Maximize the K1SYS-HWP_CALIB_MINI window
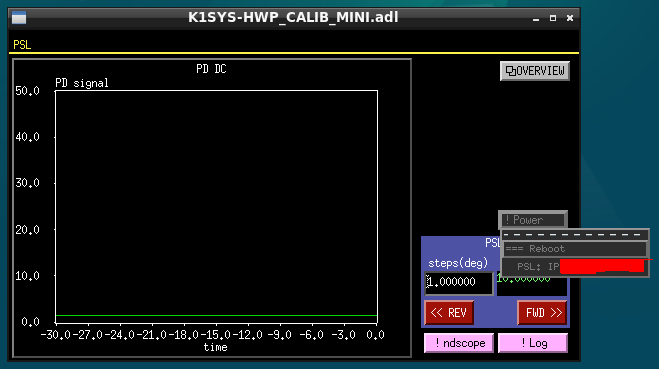The width and height of the screenshot is (659, 369). (x=553, y=18)
